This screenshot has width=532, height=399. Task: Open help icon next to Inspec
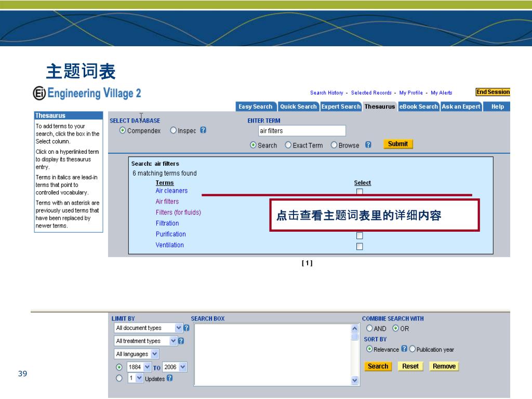(203, 130)
